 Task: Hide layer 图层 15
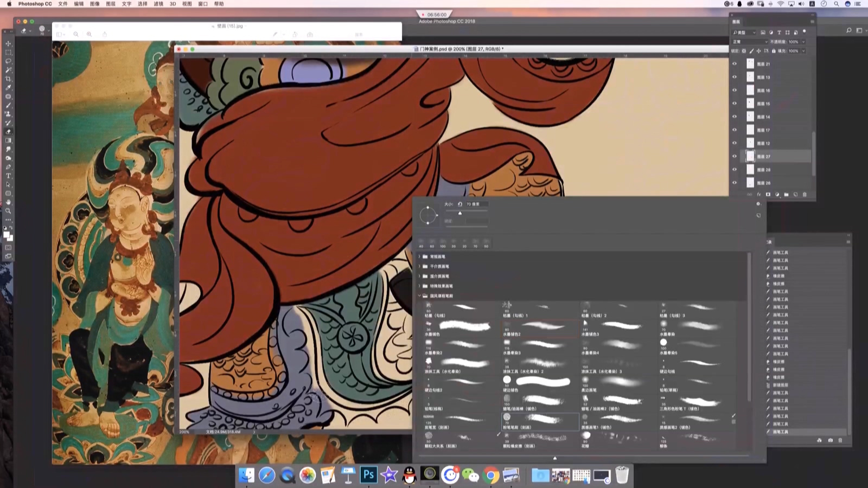pyautogui.click(x=735, y=103)
